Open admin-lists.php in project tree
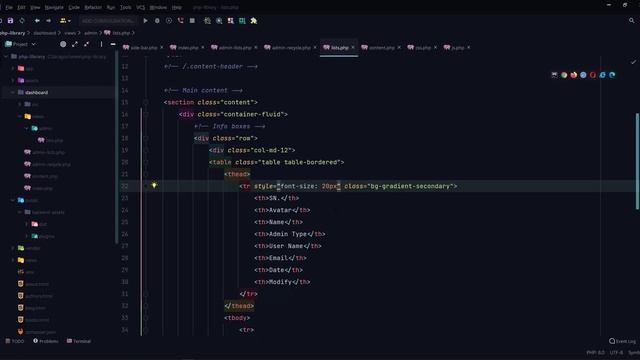Viewport: 640px width, 360px height. click(x=44, y=152)
